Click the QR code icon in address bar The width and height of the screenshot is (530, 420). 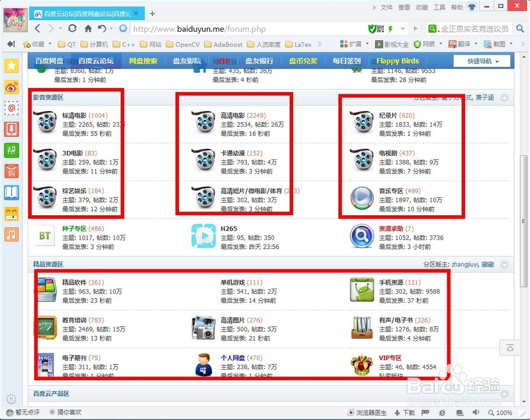(380, 29)
